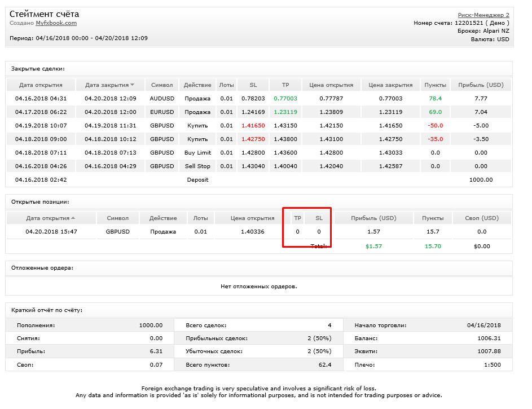The image size is (532, 409).
Task: Open the Риск-Менеджер 2 link
Action: [x=483, y=15]
